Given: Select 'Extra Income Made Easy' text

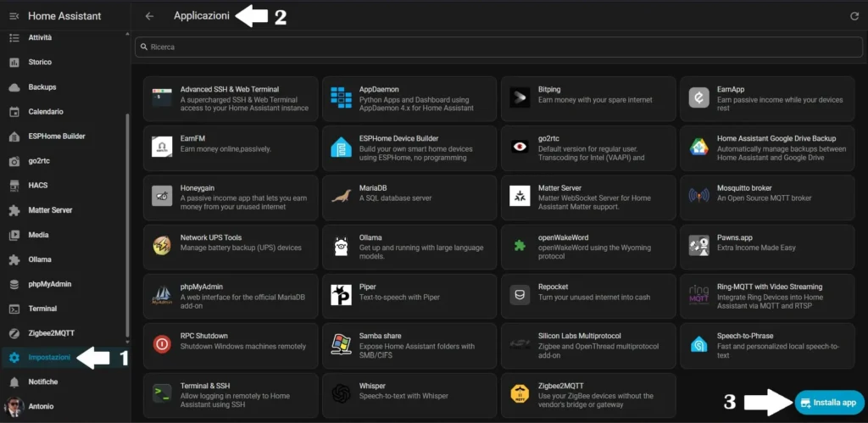Looking at the screenshot, I should point(756,248).
